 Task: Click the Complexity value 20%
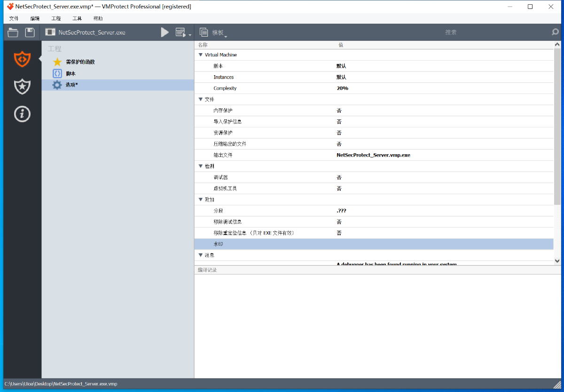tap(342, 88)
